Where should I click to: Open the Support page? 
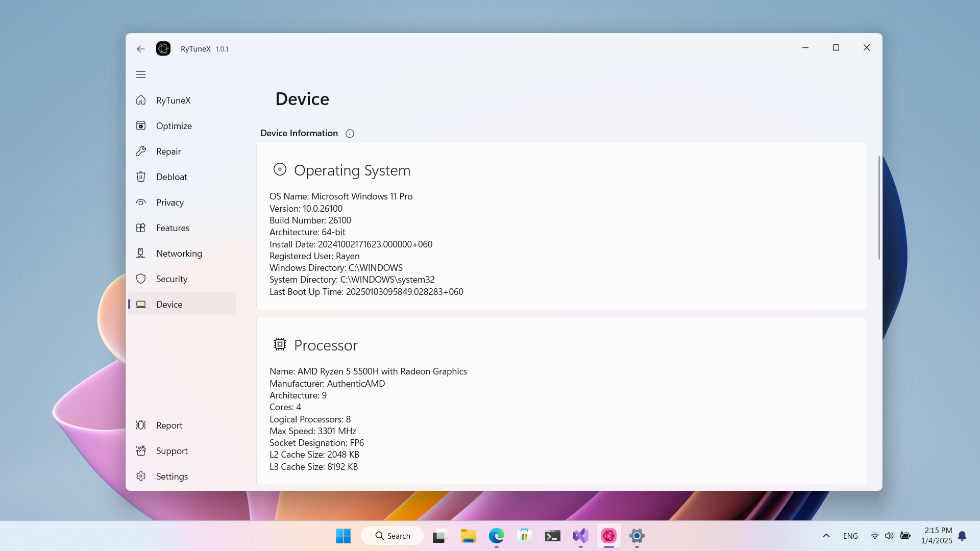[182, 450]
